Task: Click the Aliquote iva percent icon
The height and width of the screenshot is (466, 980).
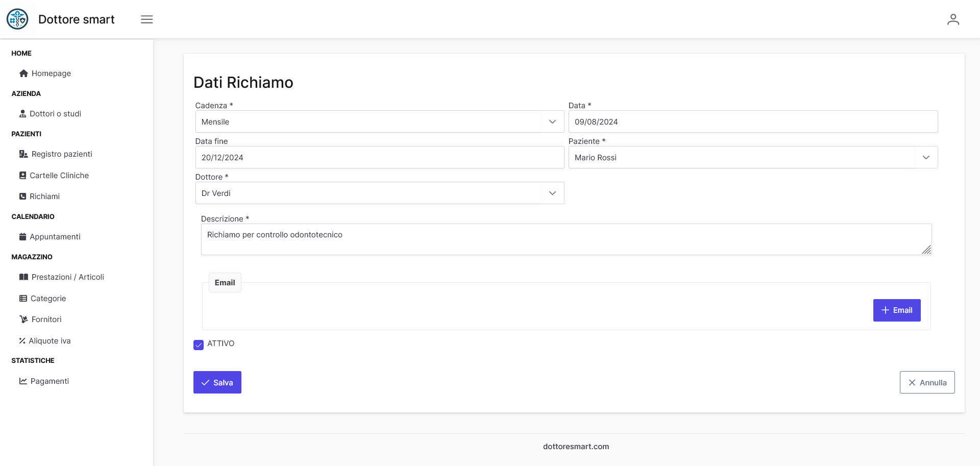Action: tap(22, 341)
